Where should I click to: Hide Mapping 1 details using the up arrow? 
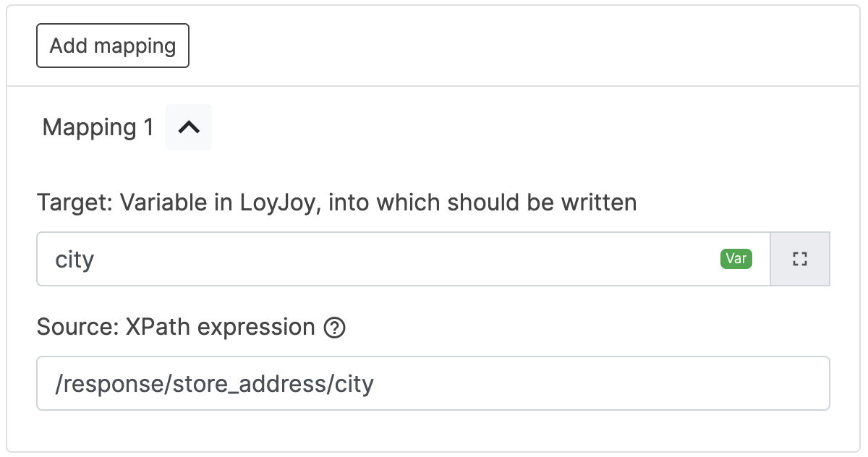189,127
